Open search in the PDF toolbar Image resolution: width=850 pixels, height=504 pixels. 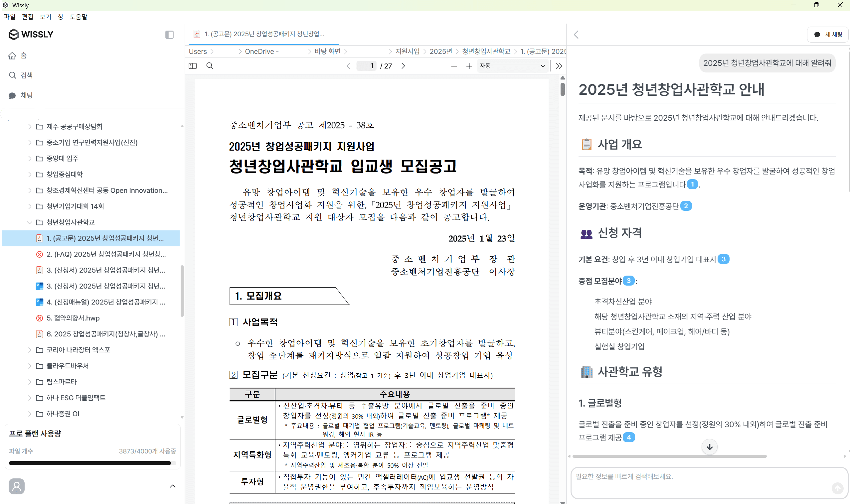[x=210, y=66]
